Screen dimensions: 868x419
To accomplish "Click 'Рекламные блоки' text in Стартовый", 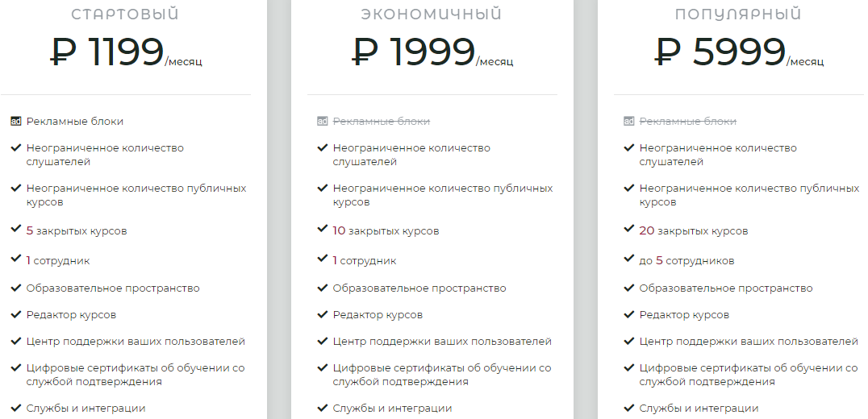I will click(x=75, y=122).
